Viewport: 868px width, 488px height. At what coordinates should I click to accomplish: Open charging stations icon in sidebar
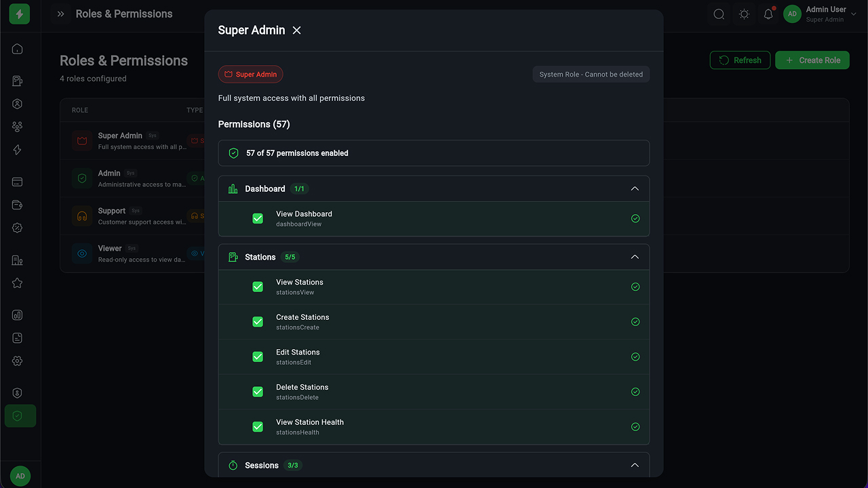[x=18, y=81]
